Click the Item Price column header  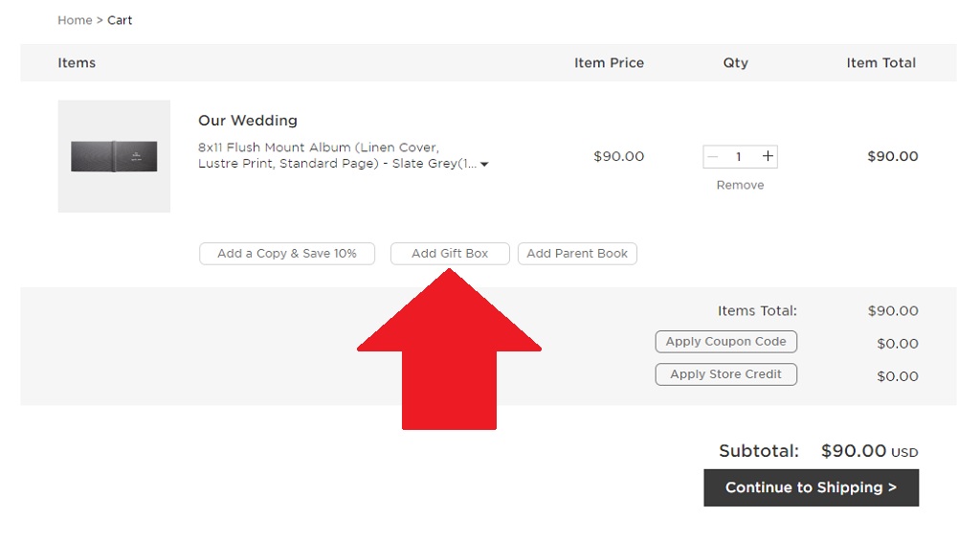coord(609,62)
